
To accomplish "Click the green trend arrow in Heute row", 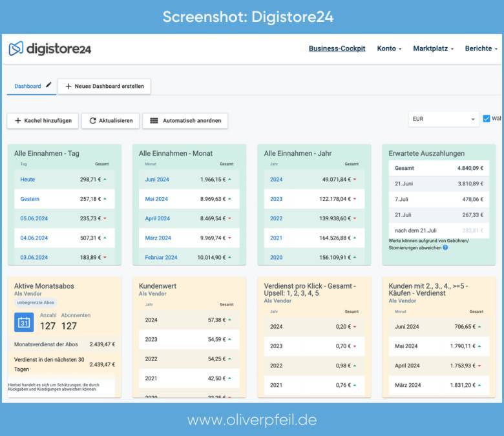I will tap(105, 180).
